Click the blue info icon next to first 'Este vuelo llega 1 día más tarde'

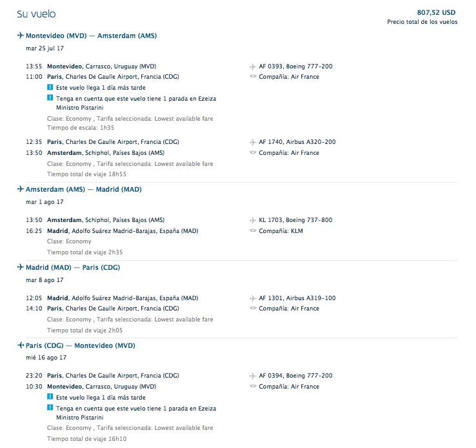[50, 87]
